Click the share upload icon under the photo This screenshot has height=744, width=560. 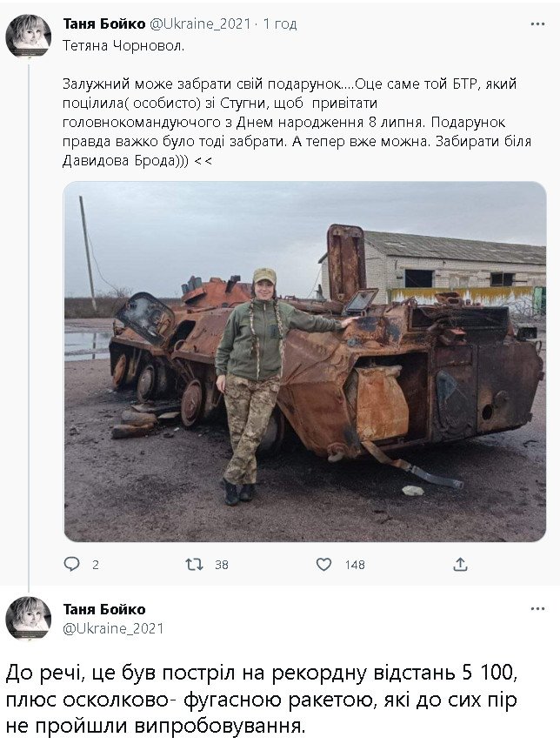(x=460, y=564)
